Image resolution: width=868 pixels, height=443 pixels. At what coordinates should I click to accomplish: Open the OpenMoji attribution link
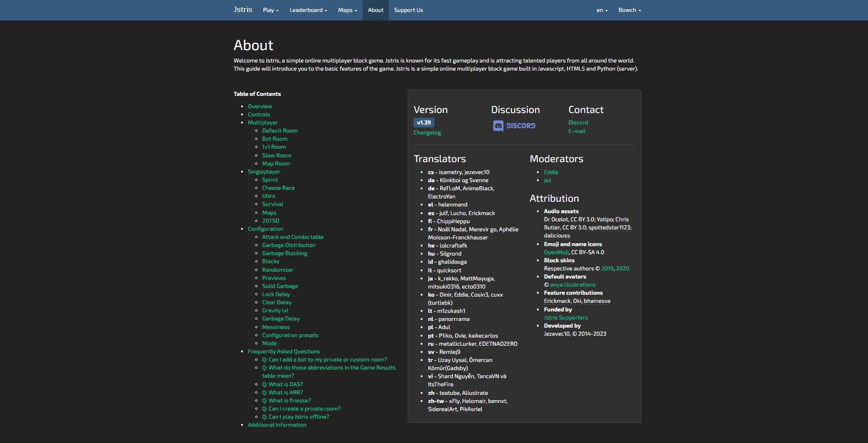tap(555, 252)
